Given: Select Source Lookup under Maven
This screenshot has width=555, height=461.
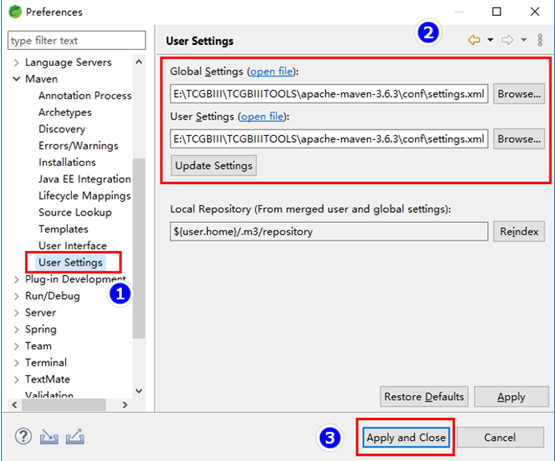Looking at the screenshot, I should (x=75, y=212).
